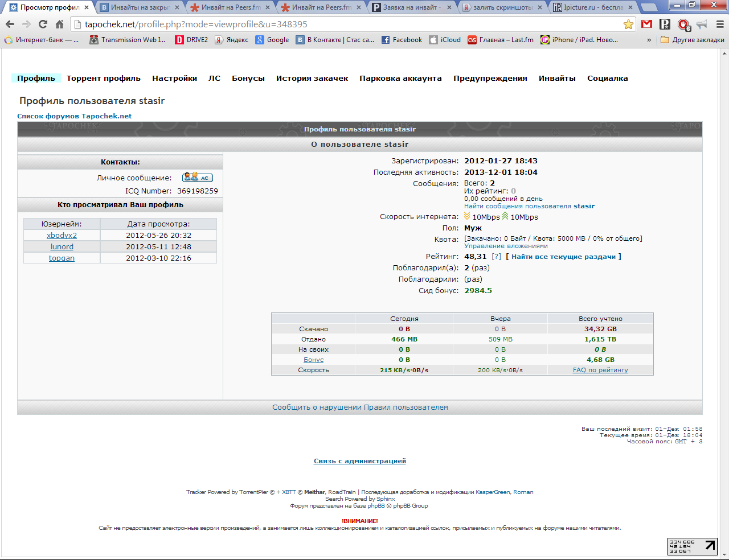Close the Заявка на инвайт tab
This screenshot has height=560, width=729.
pyautogui.click(x=449, y=7)
